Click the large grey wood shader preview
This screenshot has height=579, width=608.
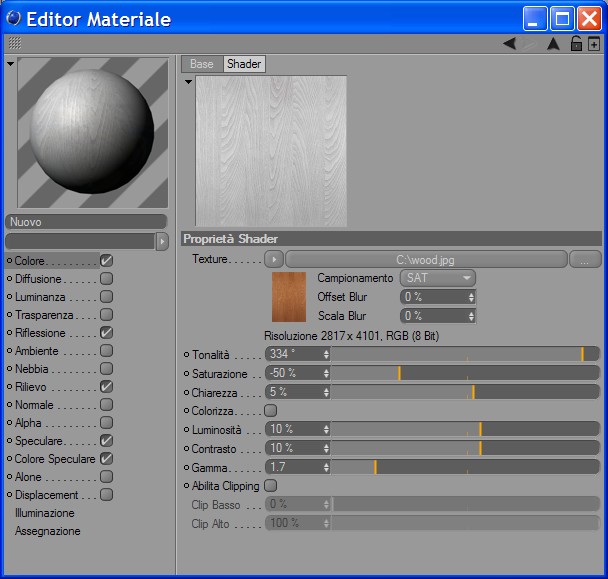tap(271, 151)
